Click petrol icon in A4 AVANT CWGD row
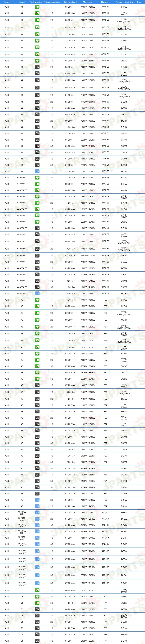Viewport: 145px width, 644px height. tap(37, 222)
